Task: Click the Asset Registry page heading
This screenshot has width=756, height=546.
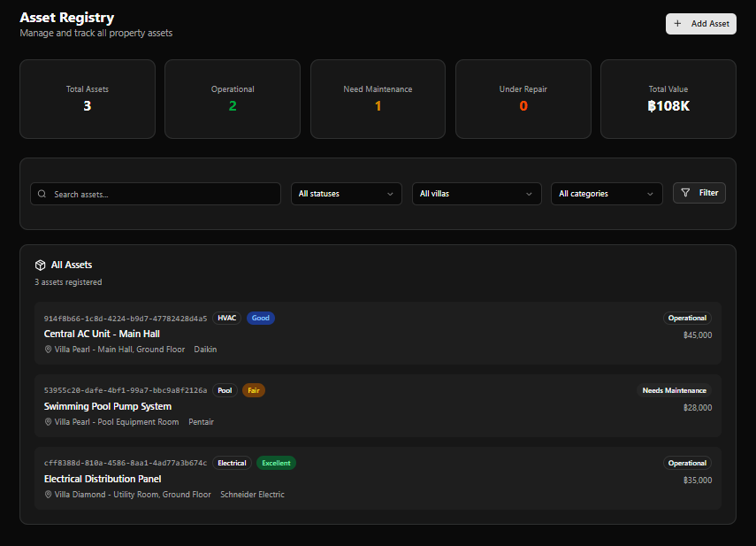Action: [x=67, y=18]
